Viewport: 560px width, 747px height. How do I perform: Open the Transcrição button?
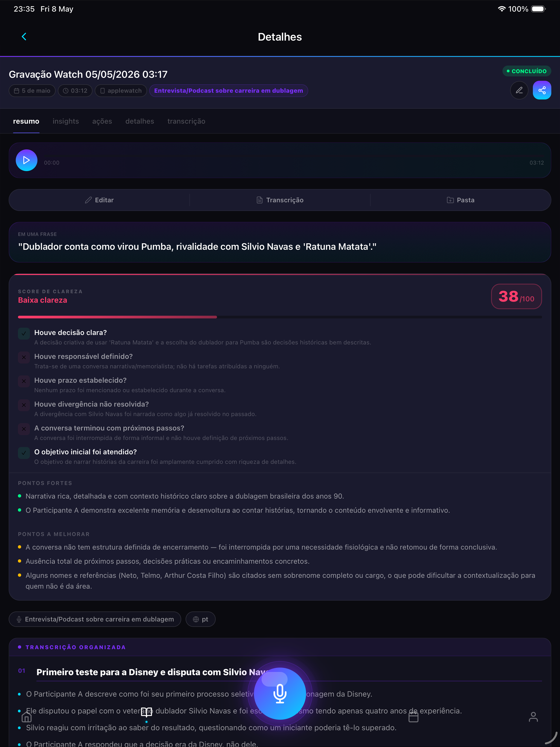[280, 200]
